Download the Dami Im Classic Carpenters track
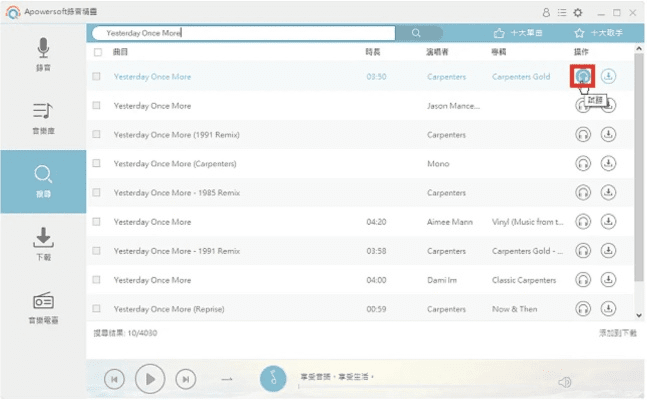 (x=608, y=280)
